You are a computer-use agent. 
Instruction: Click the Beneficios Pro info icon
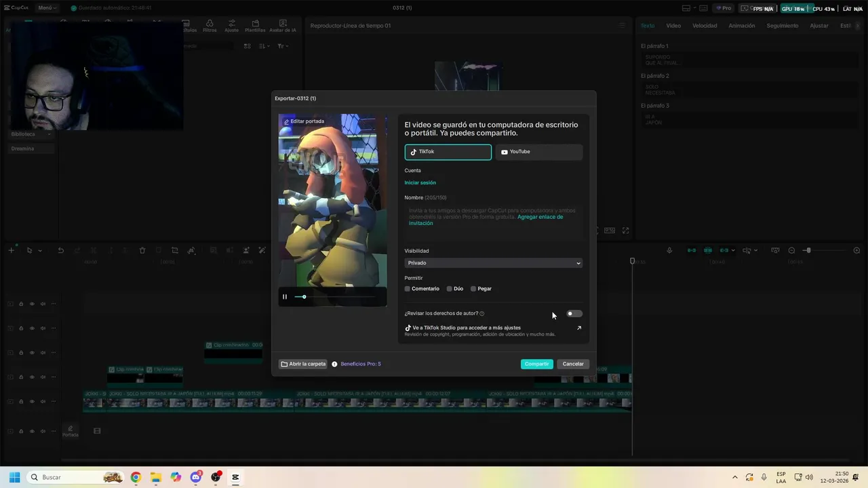coord(334,364)
